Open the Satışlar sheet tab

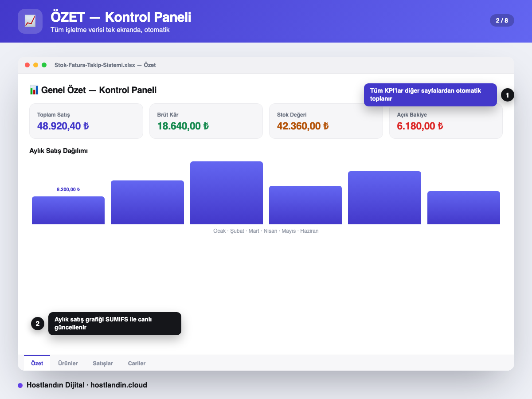click(x=103, y=363)
